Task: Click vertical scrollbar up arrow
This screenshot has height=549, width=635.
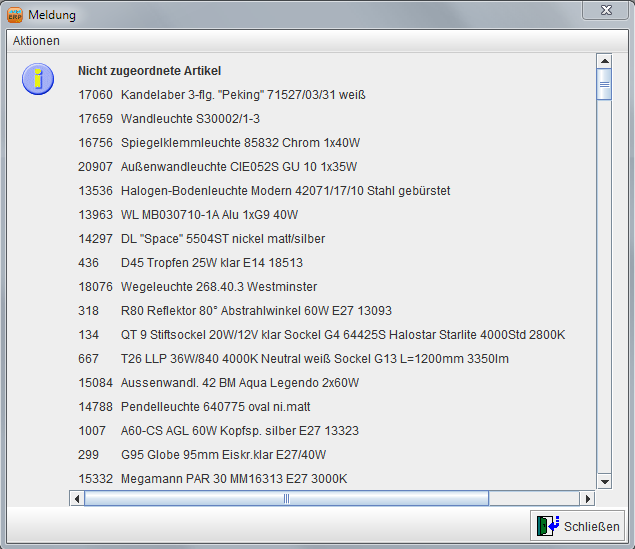Action: point(604,63)
